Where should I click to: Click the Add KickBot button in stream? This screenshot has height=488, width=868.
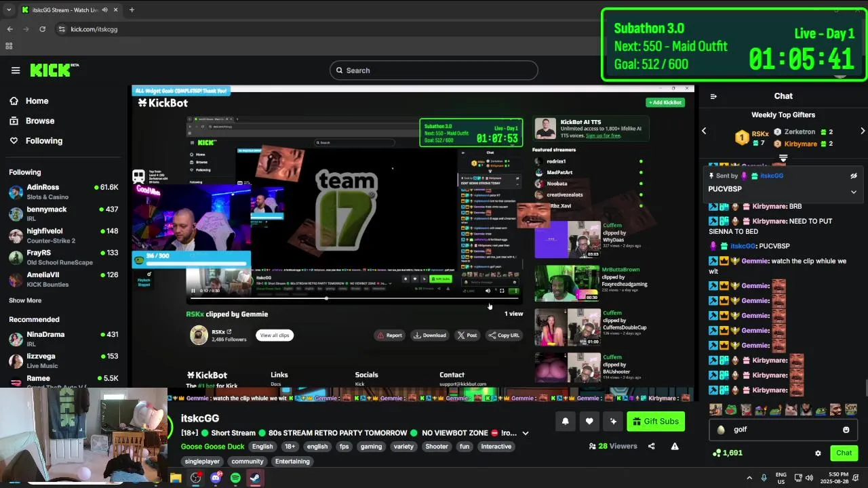pos(665,102)
